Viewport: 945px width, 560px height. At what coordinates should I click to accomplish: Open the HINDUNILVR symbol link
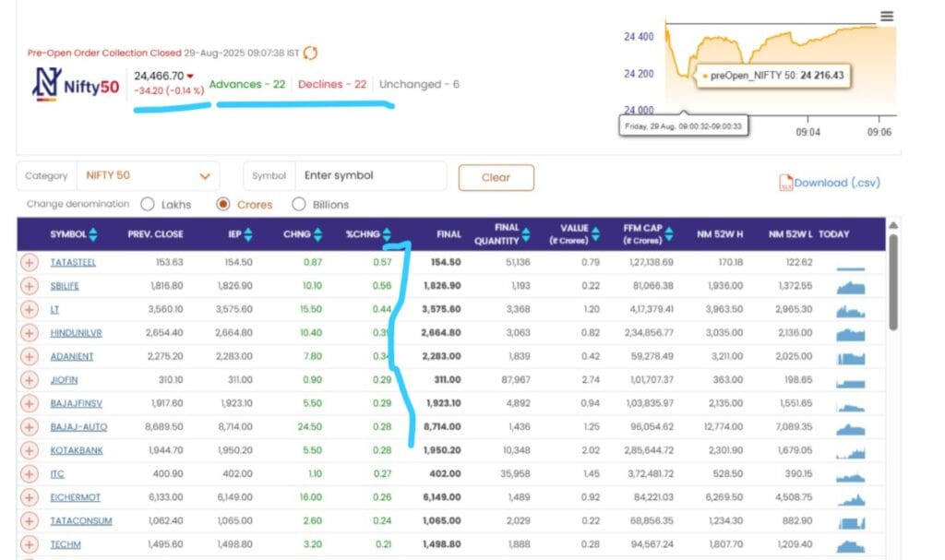(x=76, y=333)
